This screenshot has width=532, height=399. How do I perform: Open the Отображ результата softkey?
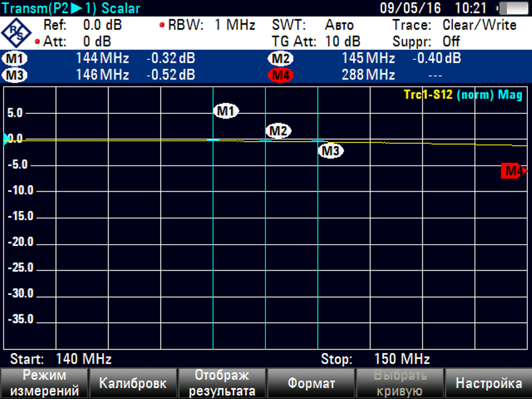pos(222,383)
